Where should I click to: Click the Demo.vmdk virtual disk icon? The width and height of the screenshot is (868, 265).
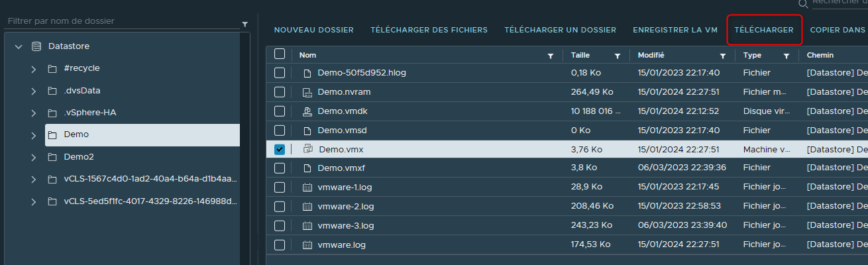coord(307,111)
